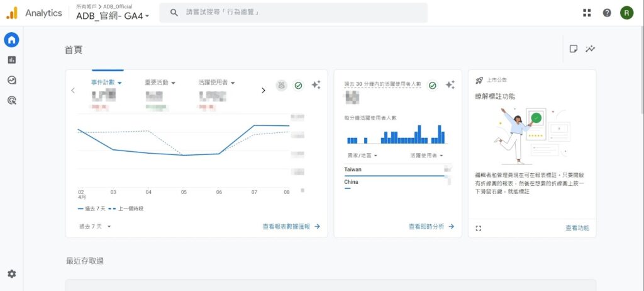Open the Google apps grid icon
644x291 pixels.
click(x=587, y=13)
